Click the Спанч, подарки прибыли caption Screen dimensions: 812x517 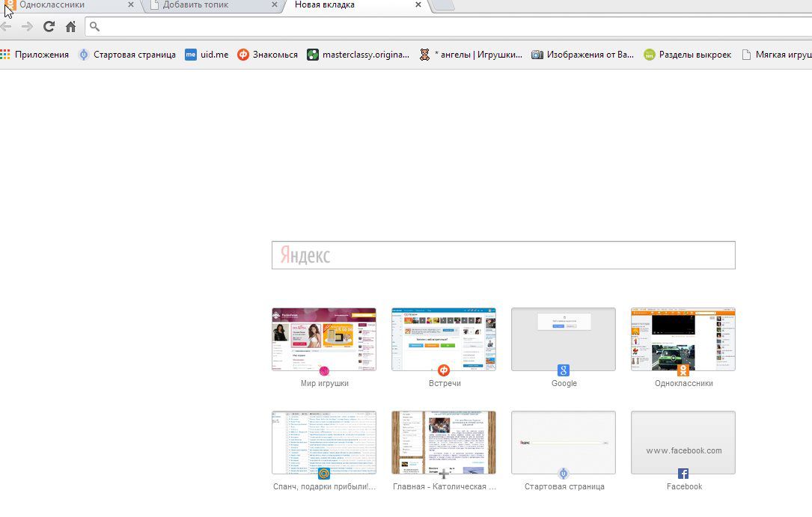click(x=325, y=486)
